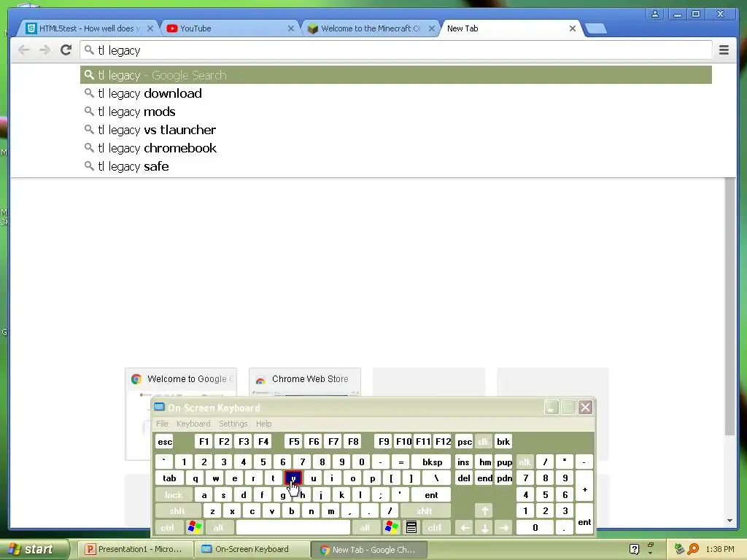Click the right Windows logo key
Viewport: 747px width, 560px height.
coord(392,528)
